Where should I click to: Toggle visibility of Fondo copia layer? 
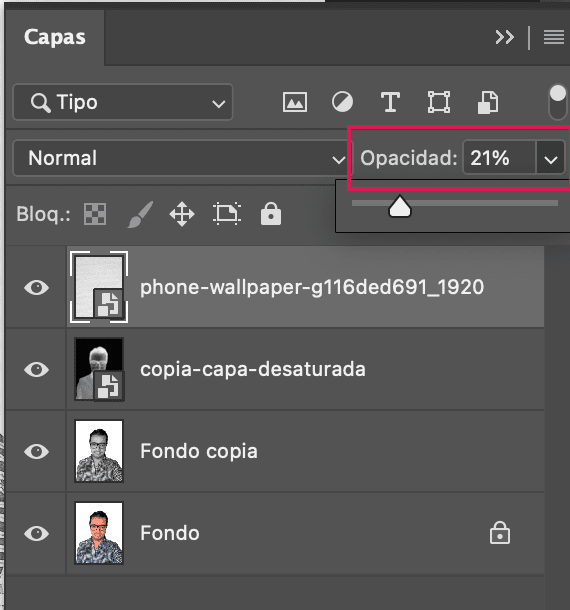[37, 451]
